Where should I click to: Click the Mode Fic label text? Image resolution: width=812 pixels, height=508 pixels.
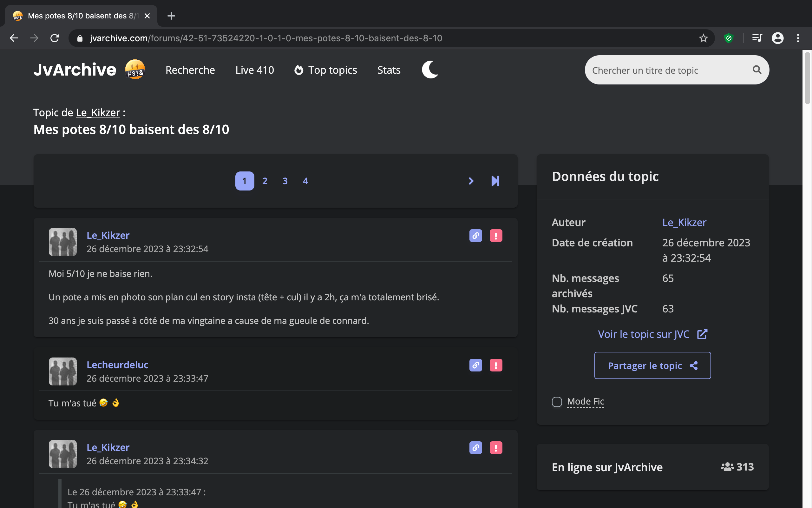(x=586, y=401)
